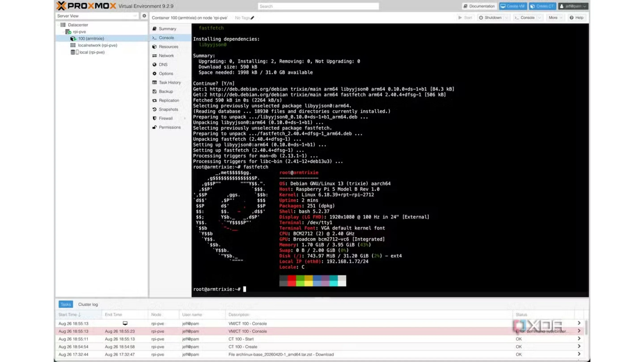This screenshot has width=644, height=362.
Task: Click the Replication retweet icon
Action: (x=155, y=100)
